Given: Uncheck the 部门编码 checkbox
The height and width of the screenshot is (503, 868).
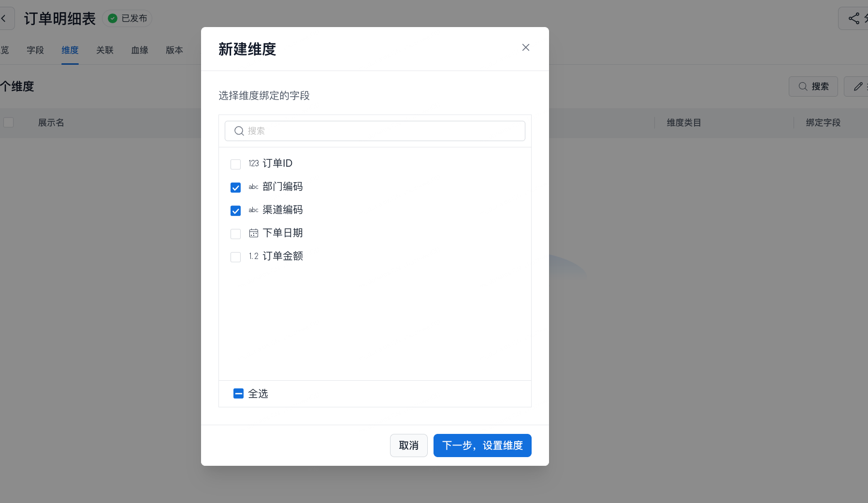Looking at the screenshot, I should (236, 187).
